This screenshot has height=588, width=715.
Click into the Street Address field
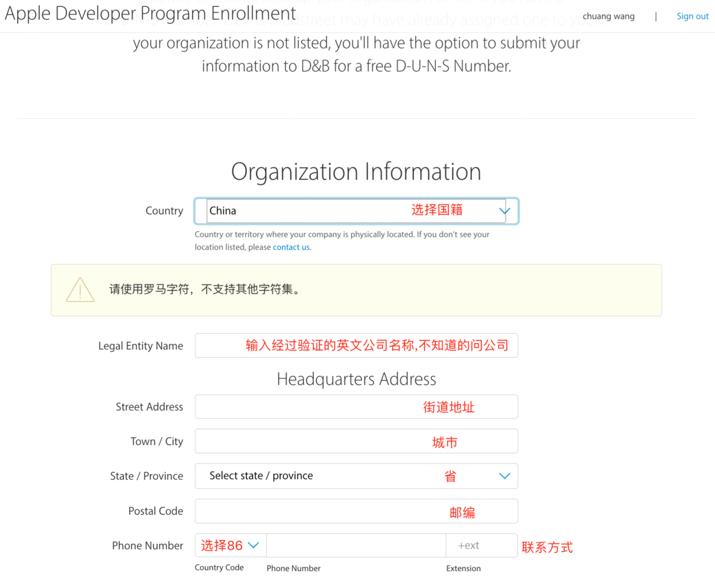click(x=356, y=407)
